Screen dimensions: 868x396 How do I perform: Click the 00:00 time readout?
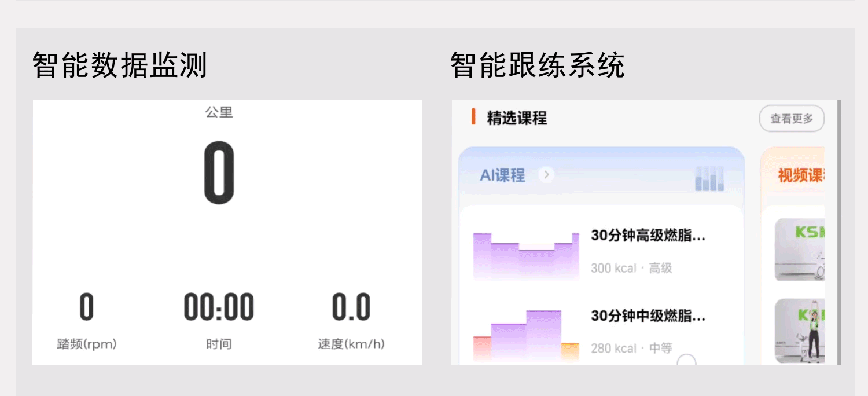(x=219, y=307)
